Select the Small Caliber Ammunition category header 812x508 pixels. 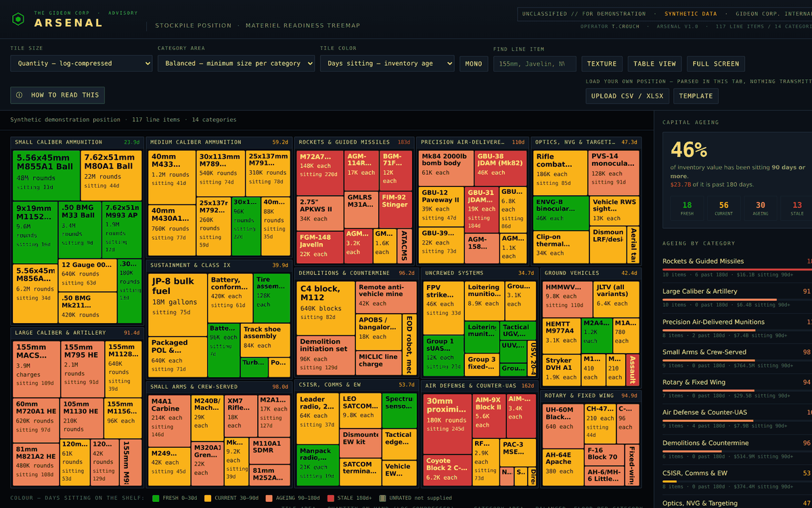[x=76, y=142]
